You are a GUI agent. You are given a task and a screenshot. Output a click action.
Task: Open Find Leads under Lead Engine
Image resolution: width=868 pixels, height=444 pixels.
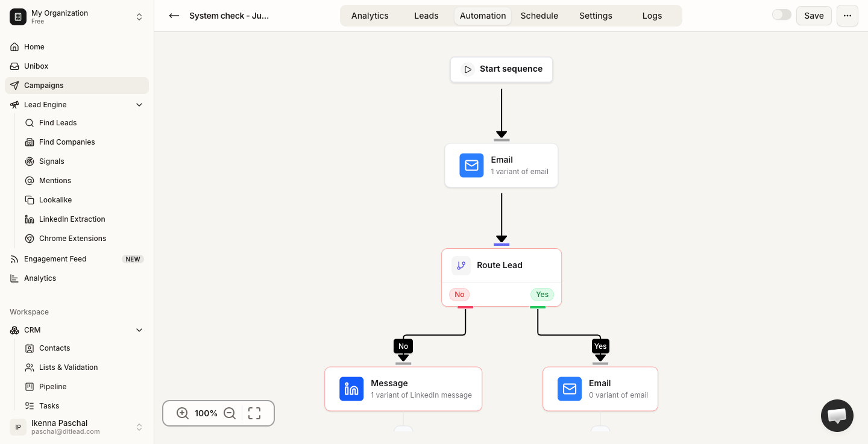pos(84,123)
